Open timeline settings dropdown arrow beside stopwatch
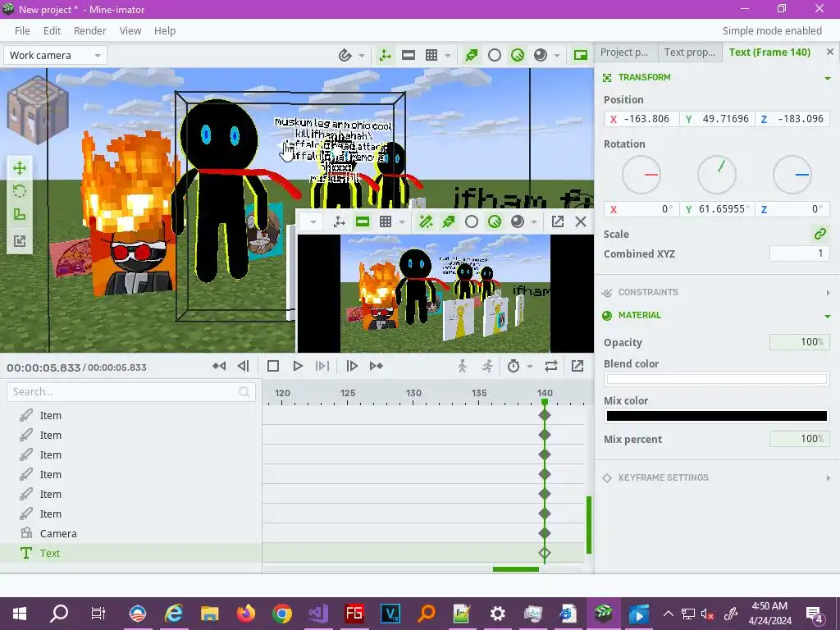Viewport: 840px width, 630px height. [530, 367]
